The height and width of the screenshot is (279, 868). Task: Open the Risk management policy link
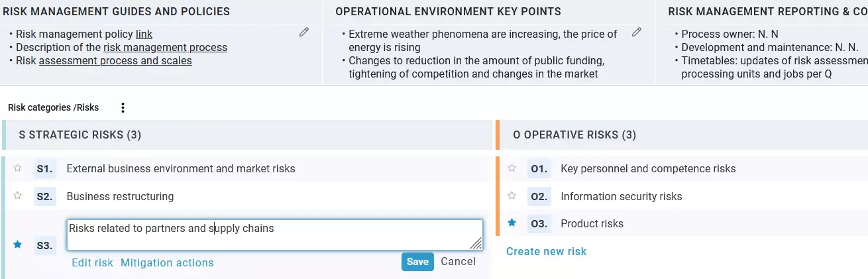144,34
